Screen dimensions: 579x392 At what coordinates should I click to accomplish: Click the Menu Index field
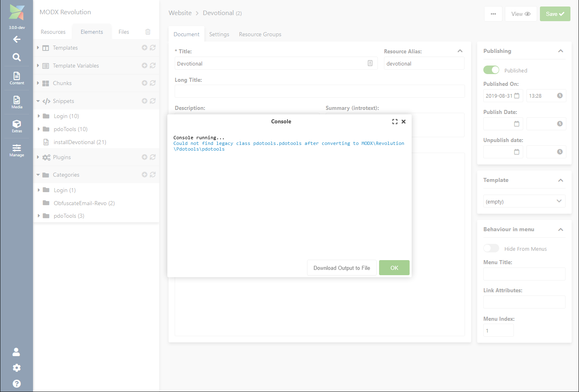pos(498,330)
